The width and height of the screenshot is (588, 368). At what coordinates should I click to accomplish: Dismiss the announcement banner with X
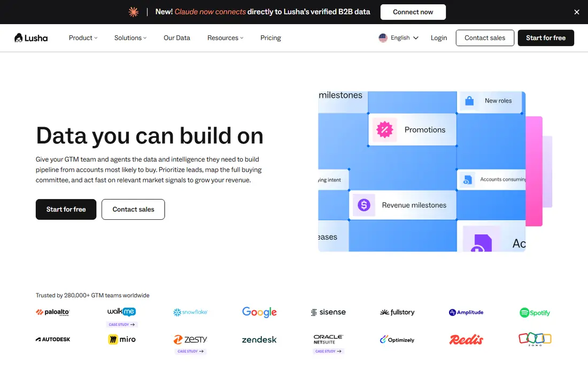click(577, 12)
